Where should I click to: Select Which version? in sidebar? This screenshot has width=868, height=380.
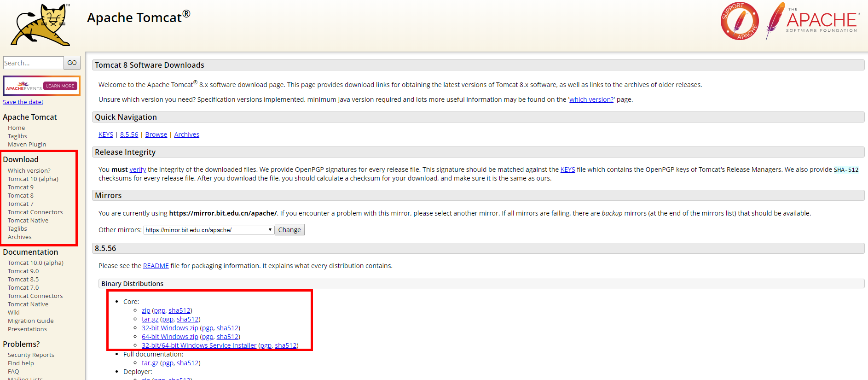coord(29,171)
